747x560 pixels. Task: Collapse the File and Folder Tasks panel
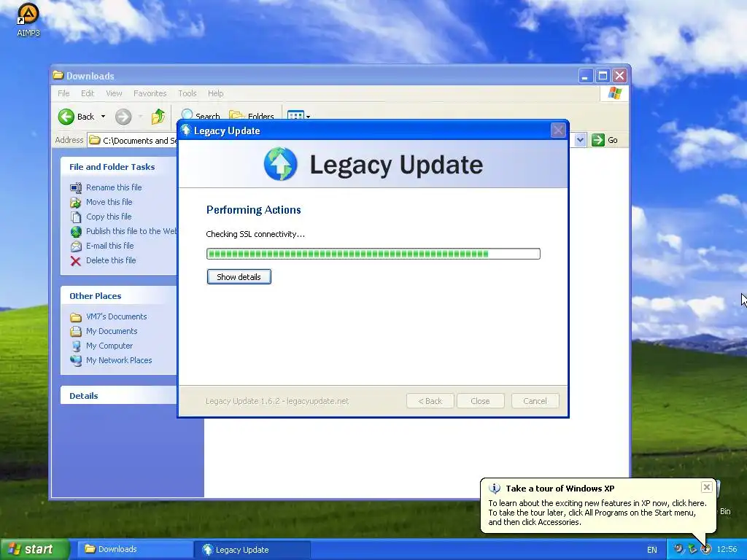(x=119, y=167)
